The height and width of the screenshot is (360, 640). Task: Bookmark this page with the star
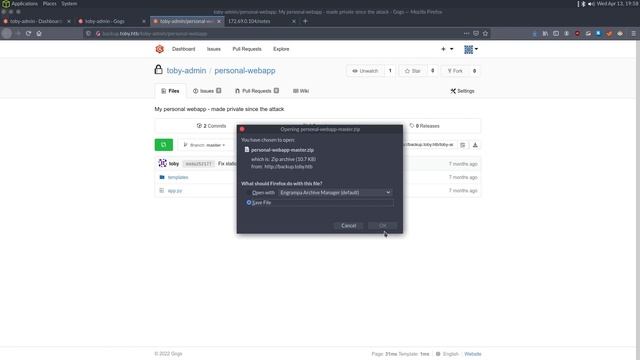[485, 33]
